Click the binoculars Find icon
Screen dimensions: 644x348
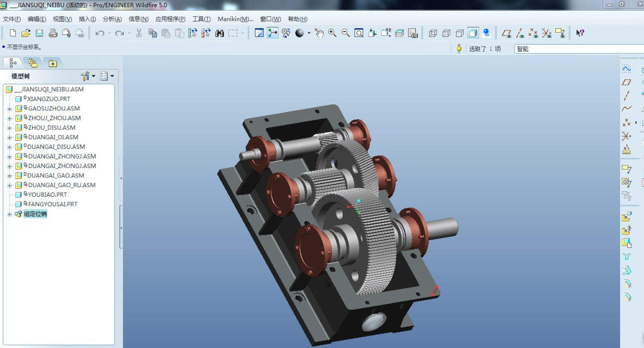click(x=220, y=33)
